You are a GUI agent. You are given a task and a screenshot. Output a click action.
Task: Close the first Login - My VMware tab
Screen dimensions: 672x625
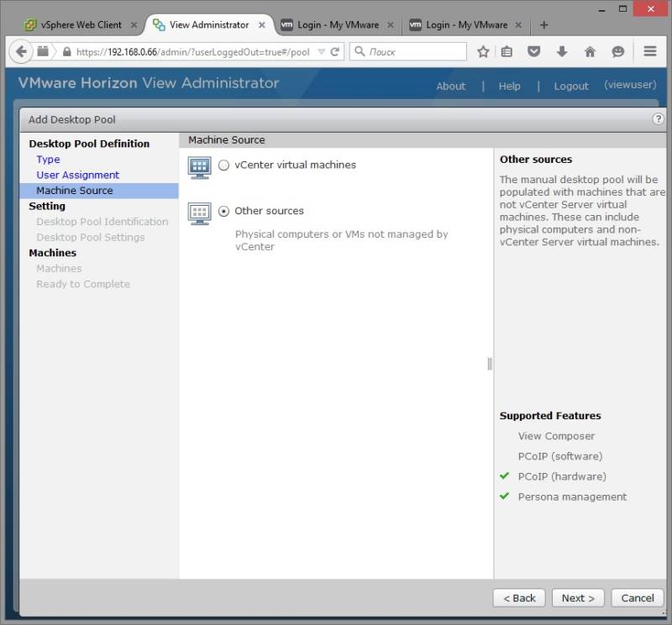tap(391, 25)
